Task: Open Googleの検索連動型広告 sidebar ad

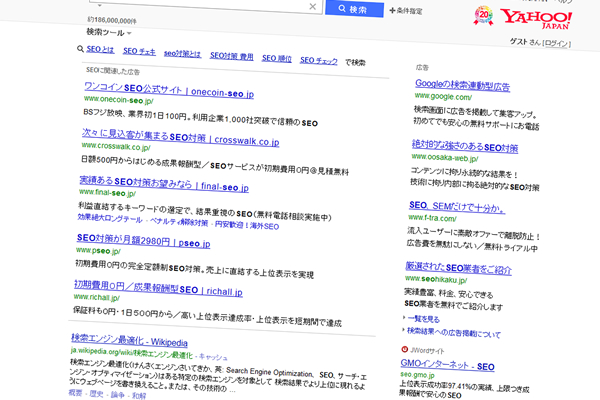Action: click(462, 85)
